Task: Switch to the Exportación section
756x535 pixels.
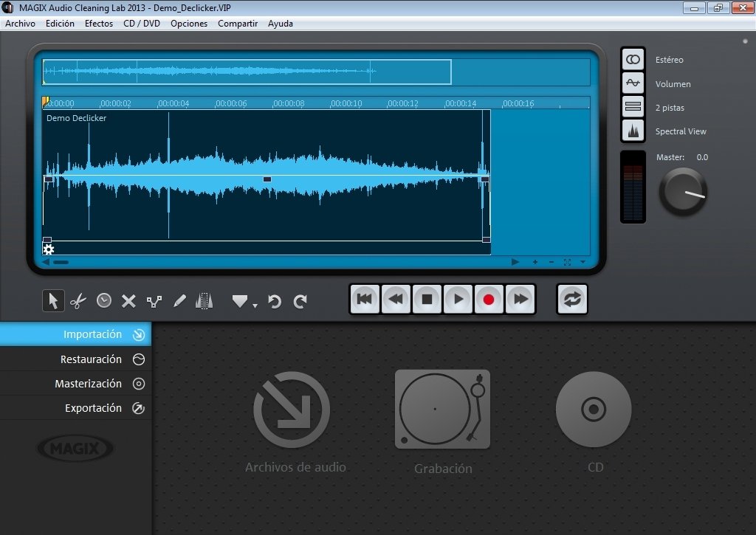Action: [76, 408]
